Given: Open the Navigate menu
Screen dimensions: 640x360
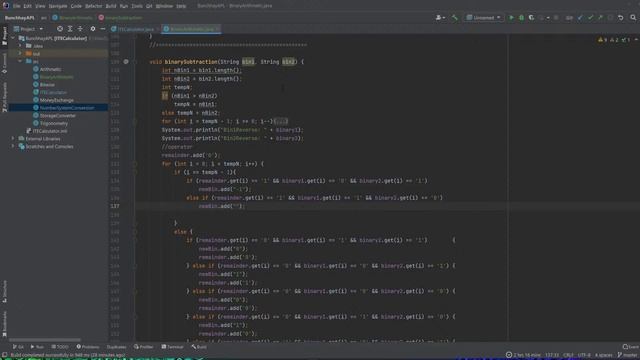Looking at the screenshot, I should (58, 6).
